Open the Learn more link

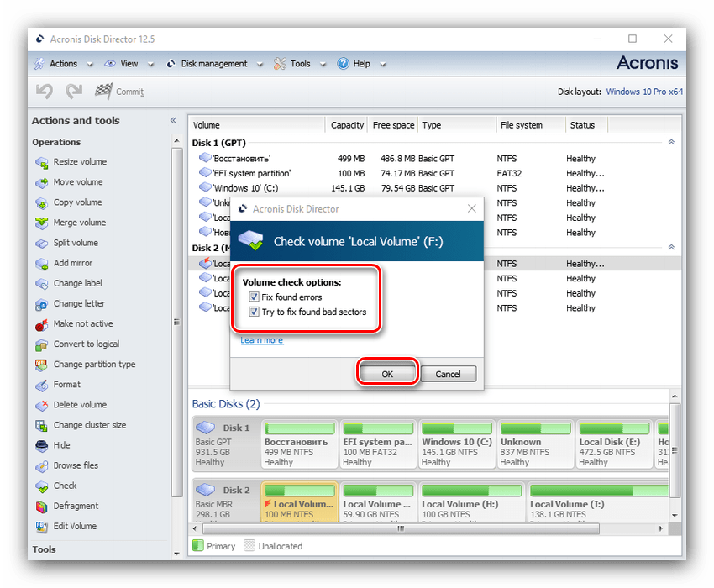[x=262, y=340]
